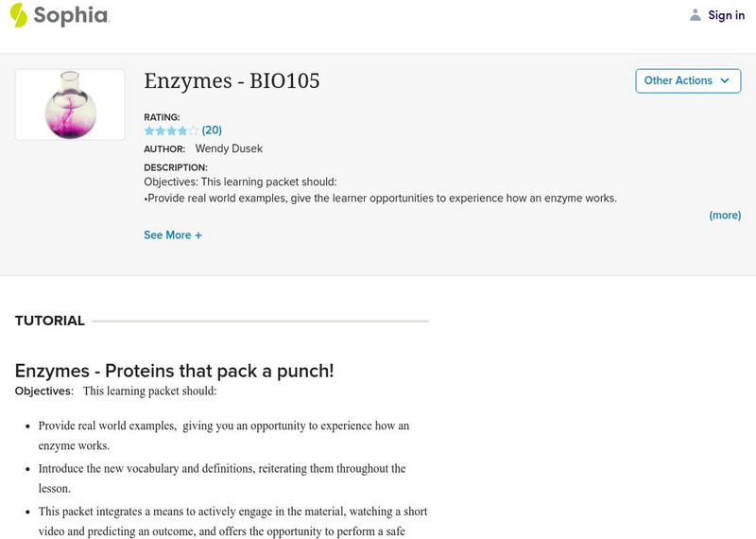756x539 pixels.
Task: Rate with the first star
Action: click(x=149, y=130)
